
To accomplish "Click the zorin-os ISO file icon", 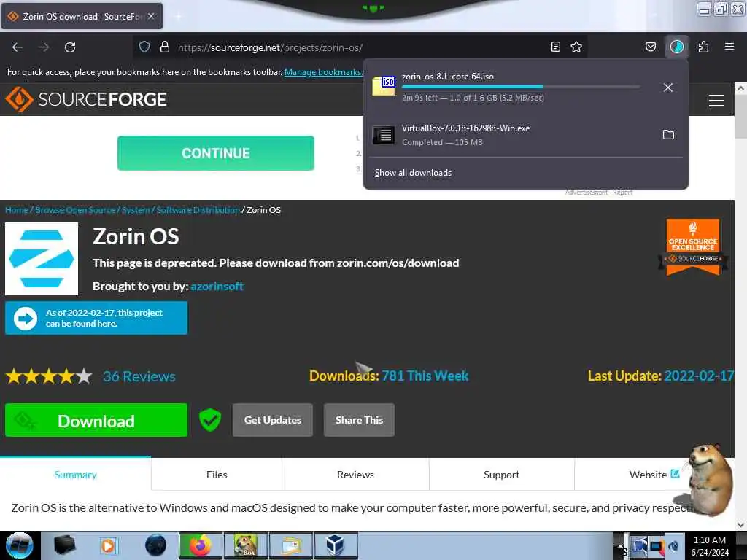I will (384, 86).
